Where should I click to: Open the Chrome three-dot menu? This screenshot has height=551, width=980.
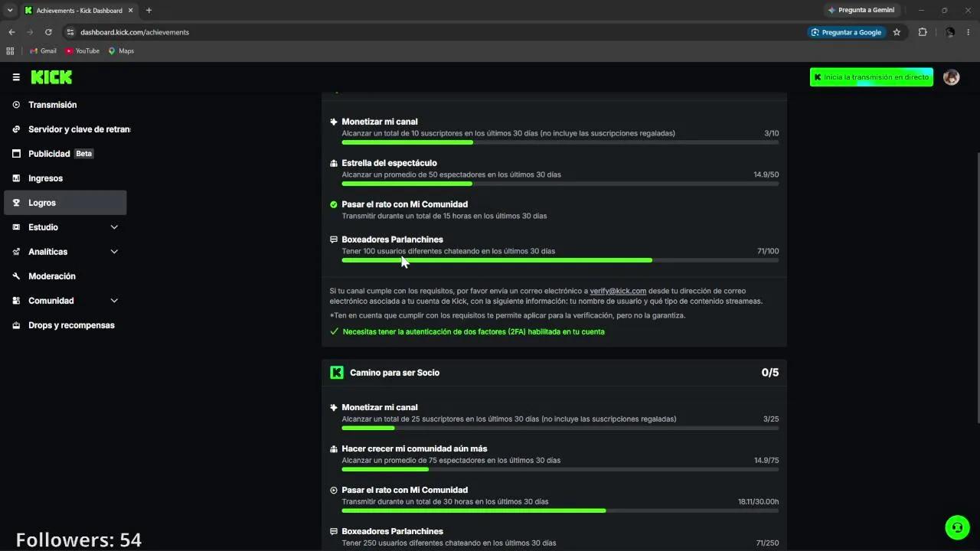pos(969,32)
